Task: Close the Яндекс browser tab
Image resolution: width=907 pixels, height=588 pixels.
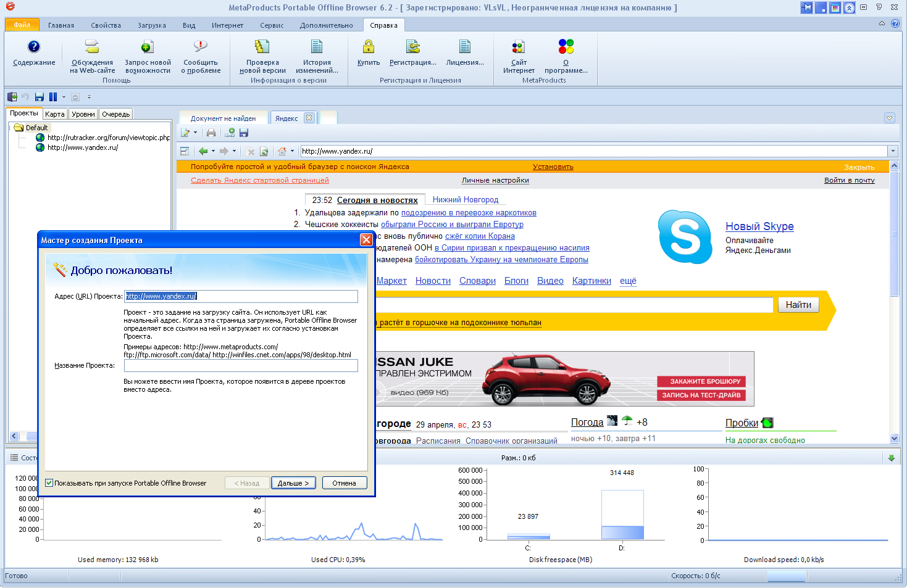Action: pyautogui.click(x=309, y=117)
